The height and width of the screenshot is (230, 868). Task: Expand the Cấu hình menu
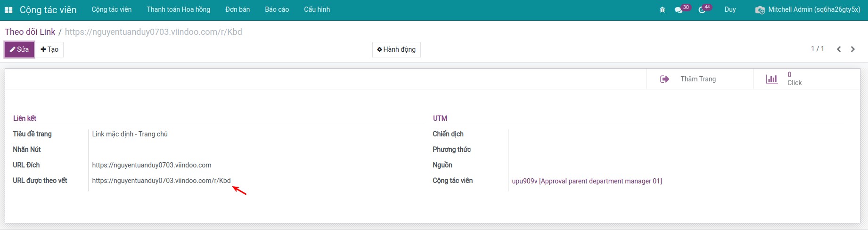click(317, 9)
